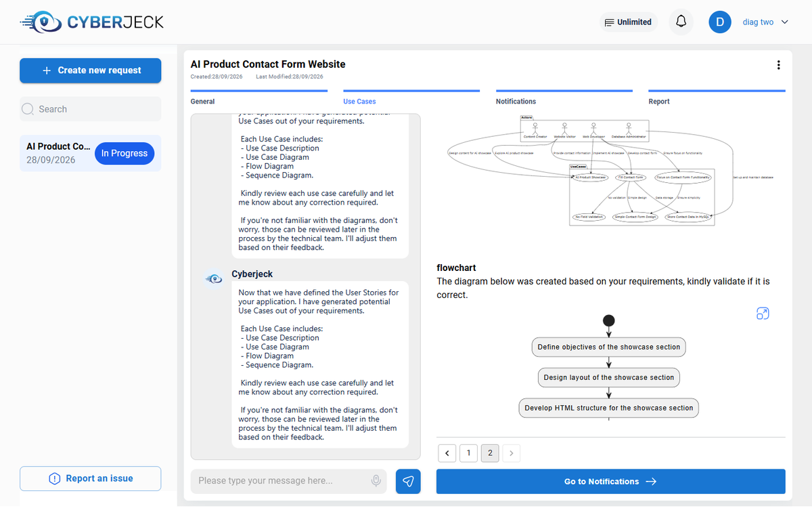Select page 1 of use cases
This screenshot has width=812, height=508.
[468, 453]
